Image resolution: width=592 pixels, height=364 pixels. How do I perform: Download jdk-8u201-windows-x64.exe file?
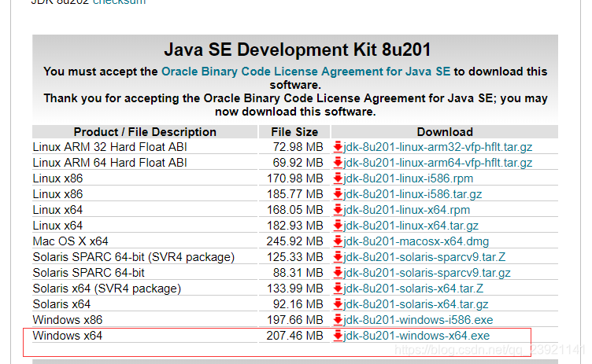click(x=416, y=336)
